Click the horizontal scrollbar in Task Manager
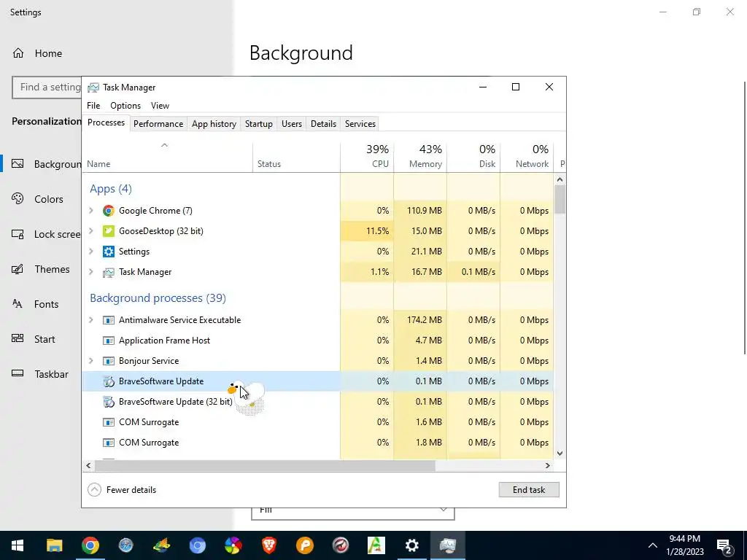This screenshot has height=560, width=747. click(x=265, y=465)
